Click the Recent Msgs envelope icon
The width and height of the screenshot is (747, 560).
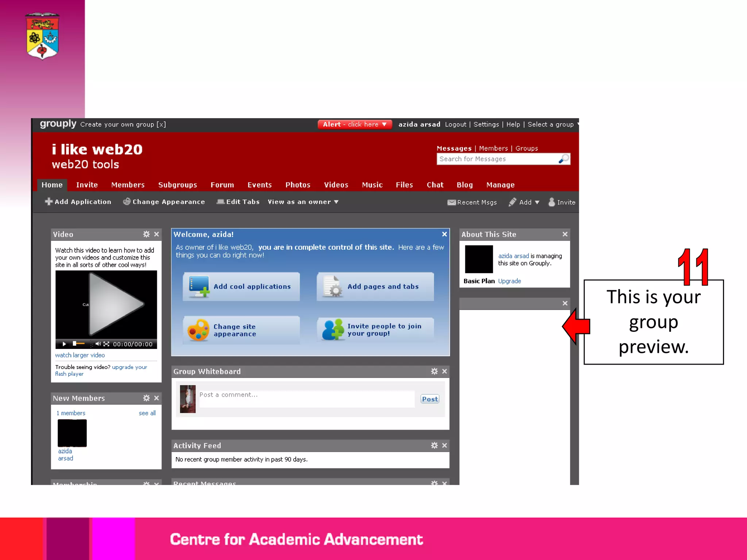pyautogui.click(x=452, y=202)
